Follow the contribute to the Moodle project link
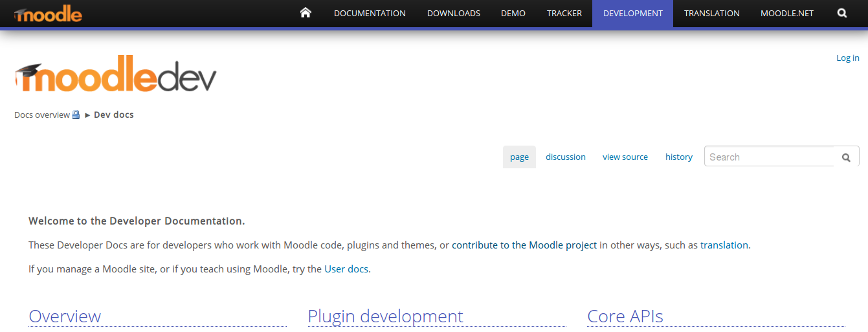The width and height of the screenshot is (868, 332). 524,245
